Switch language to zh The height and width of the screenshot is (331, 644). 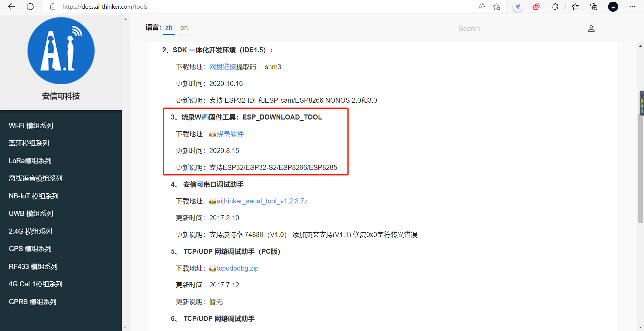point(169,28)
